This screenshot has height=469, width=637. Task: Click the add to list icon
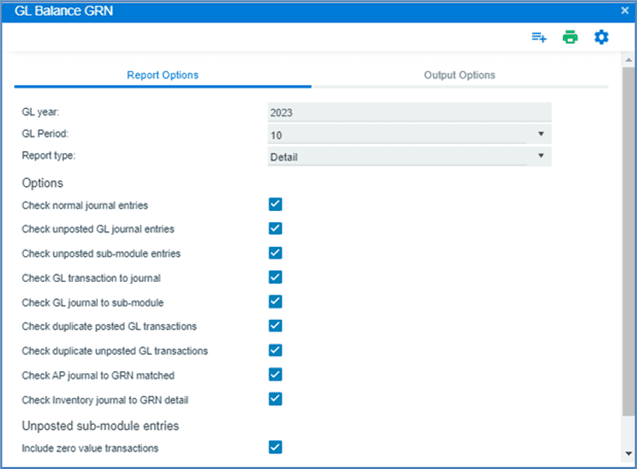(539, 38)
